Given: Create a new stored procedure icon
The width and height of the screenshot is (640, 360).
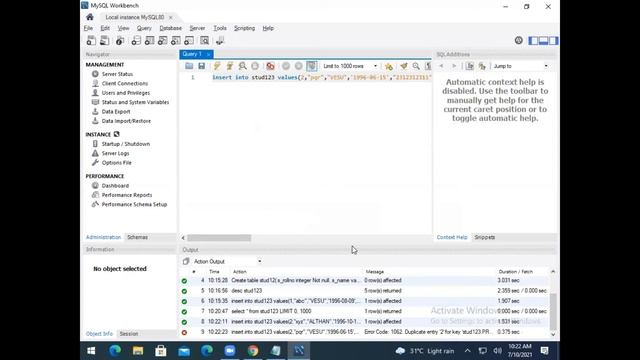Looking at the screenshot, I should [176, 40].
